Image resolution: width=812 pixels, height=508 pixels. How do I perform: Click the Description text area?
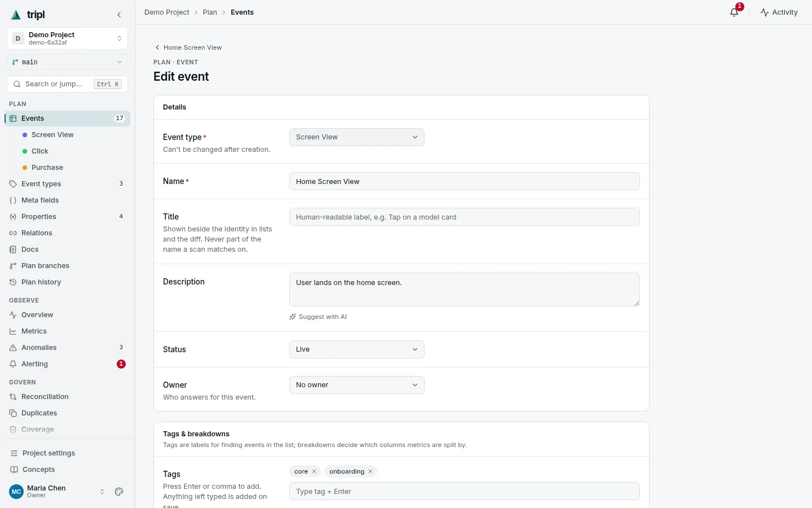pos(464,290)
